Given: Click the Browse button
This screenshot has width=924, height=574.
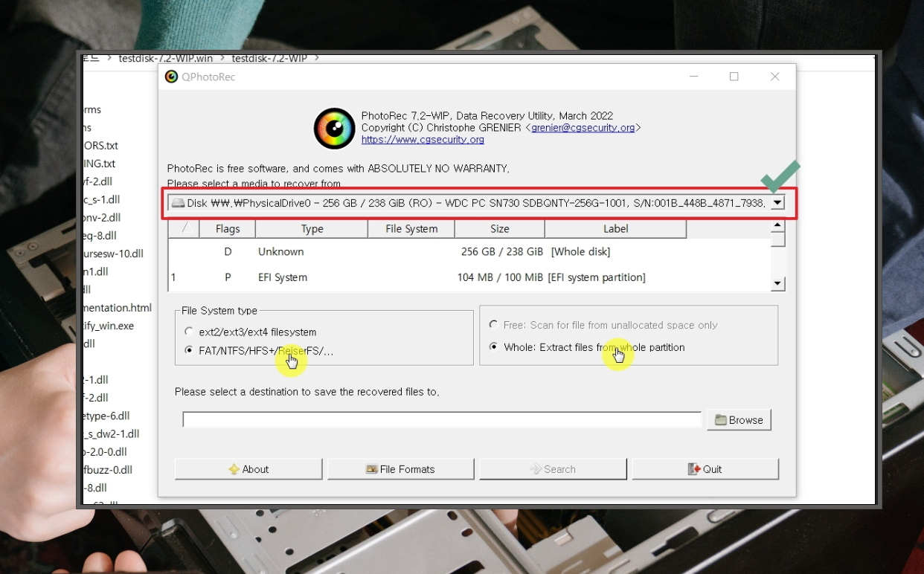Looking at the screenshot, I should coord(739,420).
